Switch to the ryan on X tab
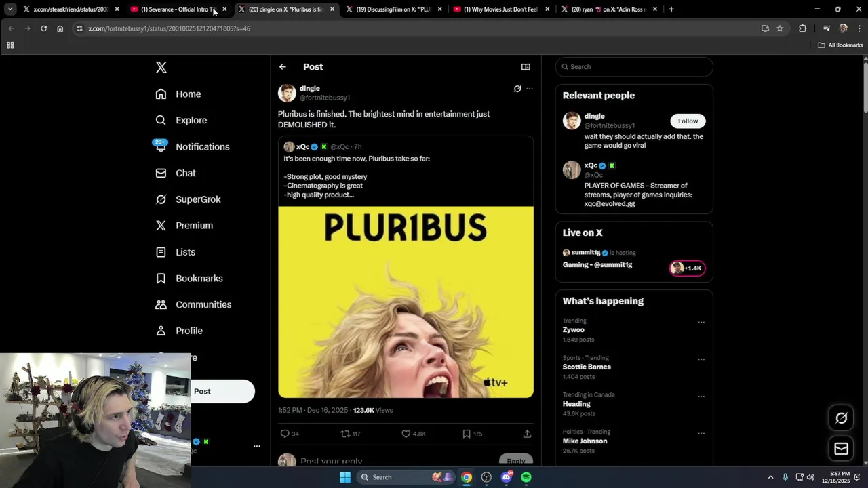This screenshot has height=488, width=868. pos(608,9)
